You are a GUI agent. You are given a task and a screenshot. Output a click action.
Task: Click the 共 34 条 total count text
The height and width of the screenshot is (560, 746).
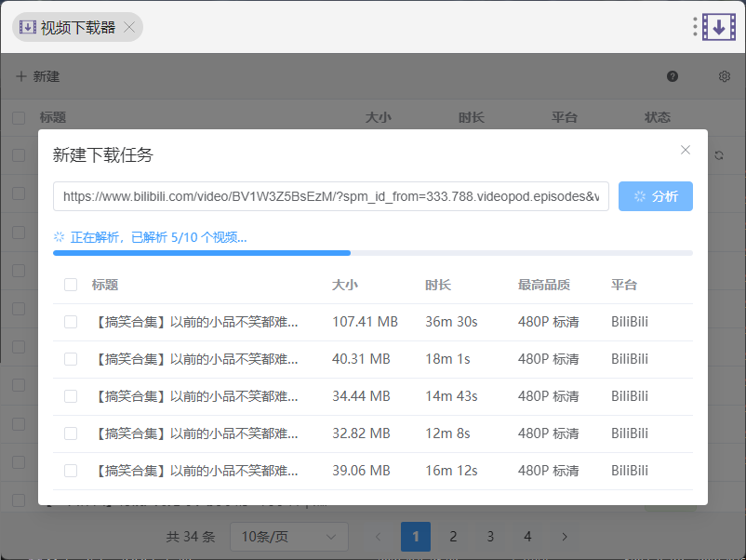tap(191, 537)
